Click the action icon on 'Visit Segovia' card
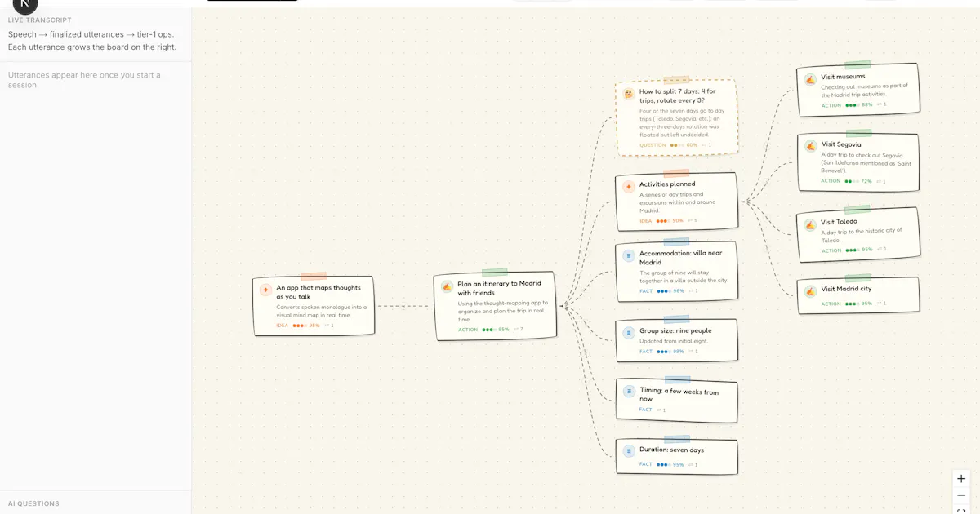Screen dimensions: 980x514 (x=810, y=146)
